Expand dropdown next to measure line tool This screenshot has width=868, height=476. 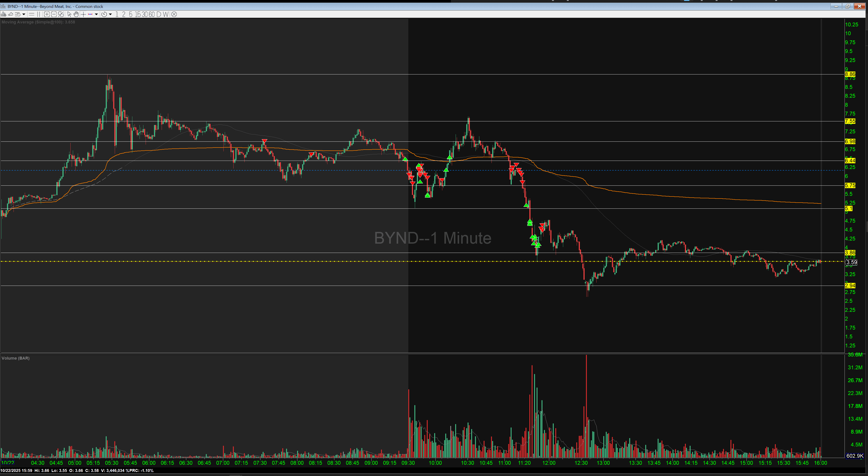pos(96,14)
